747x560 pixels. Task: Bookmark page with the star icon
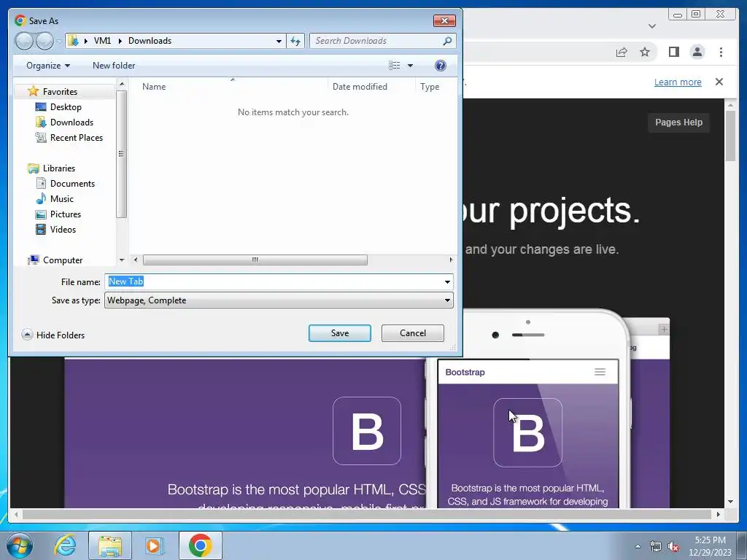point(645,52)
